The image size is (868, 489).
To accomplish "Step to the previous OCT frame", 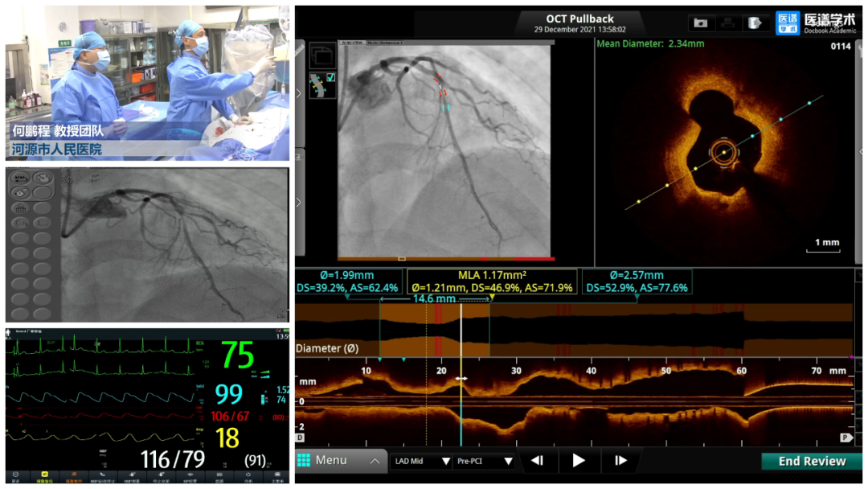I will [x=538, y=461].
